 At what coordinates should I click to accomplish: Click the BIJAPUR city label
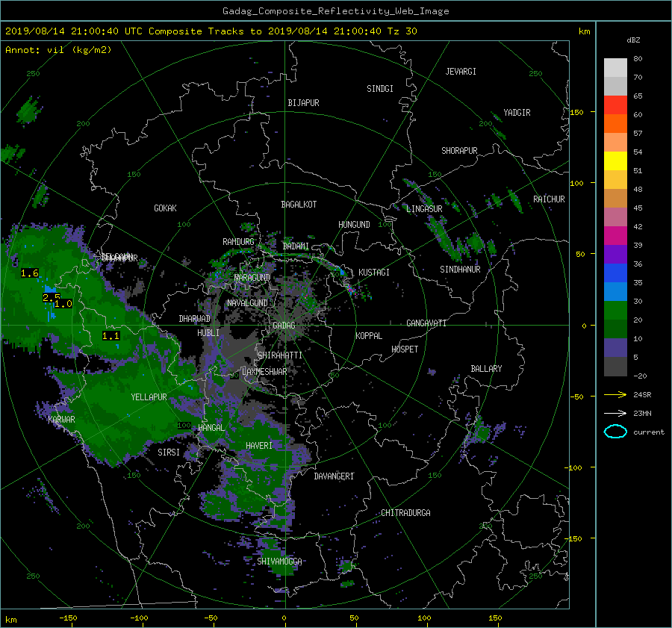tap(303, 103)
